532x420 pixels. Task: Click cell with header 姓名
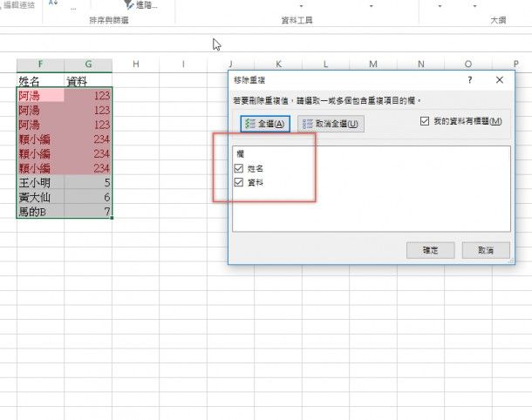click(x=40, y=81)
